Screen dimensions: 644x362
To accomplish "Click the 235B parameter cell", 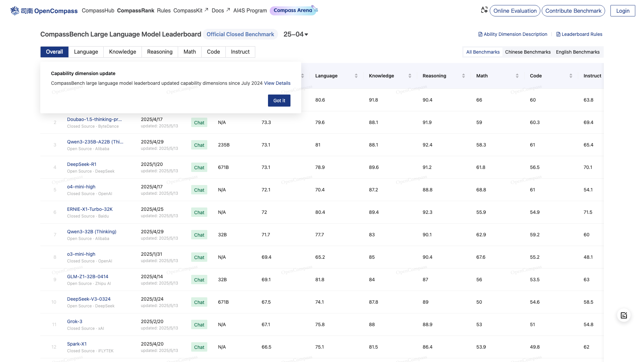I will pyautogui.click(x=224, y=145).
